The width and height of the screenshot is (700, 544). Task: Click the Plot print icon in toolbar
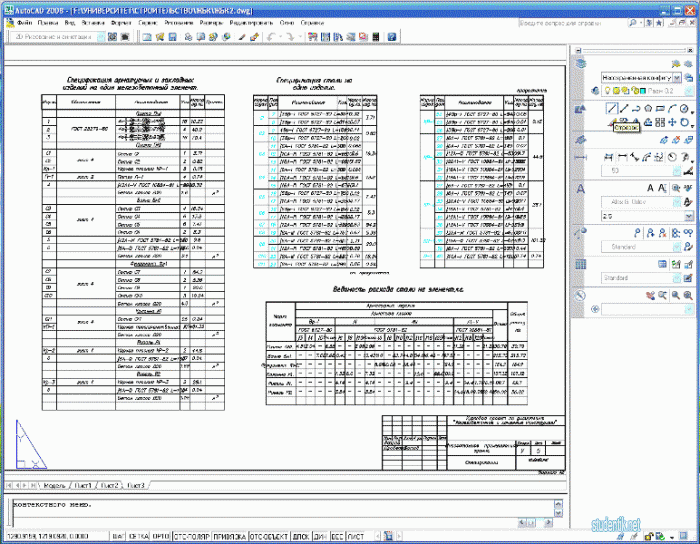pyautogui.click(x=188, y=37)
